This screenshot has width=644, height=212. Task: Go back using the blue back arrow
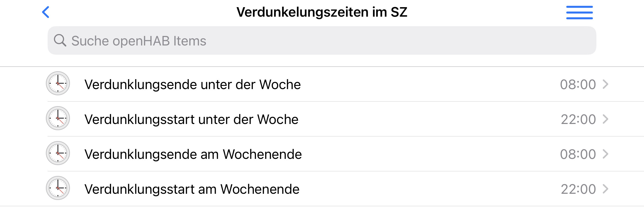[x=46, y=12]
